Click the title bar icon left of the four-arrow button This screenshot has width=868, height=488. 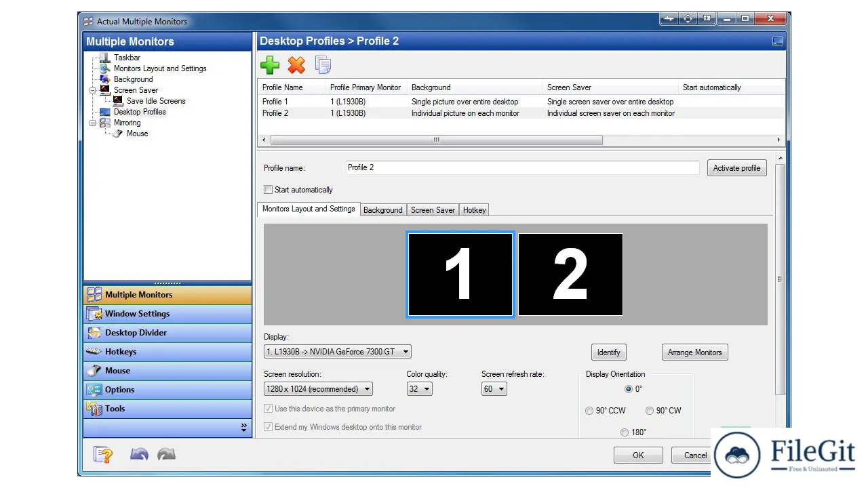(669, 19)
